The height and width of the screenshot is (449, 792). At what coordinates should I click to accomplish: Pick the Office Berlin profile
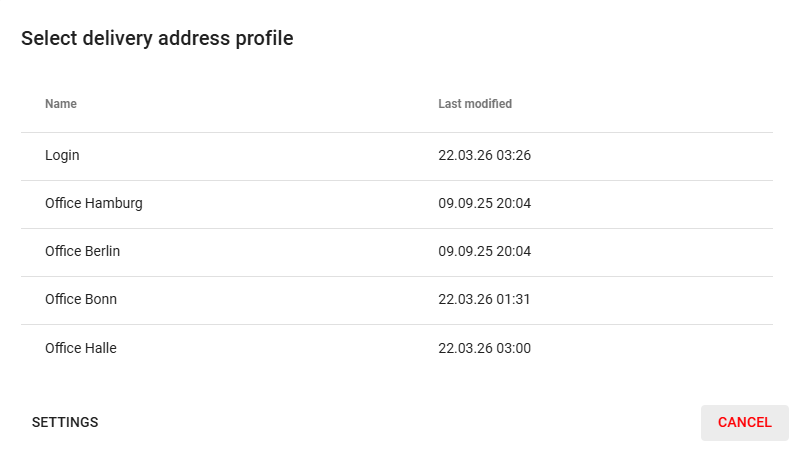click(x=82, y=252)
